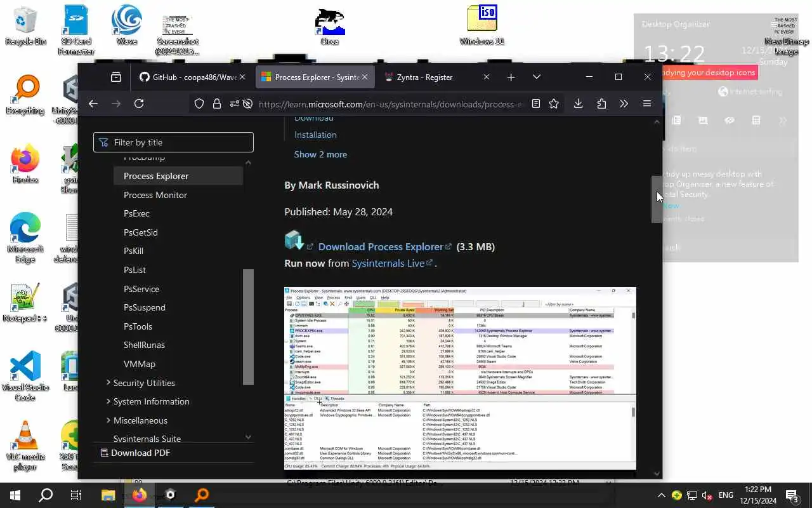Open PsSuspend in the sidebar

point(145,307)
